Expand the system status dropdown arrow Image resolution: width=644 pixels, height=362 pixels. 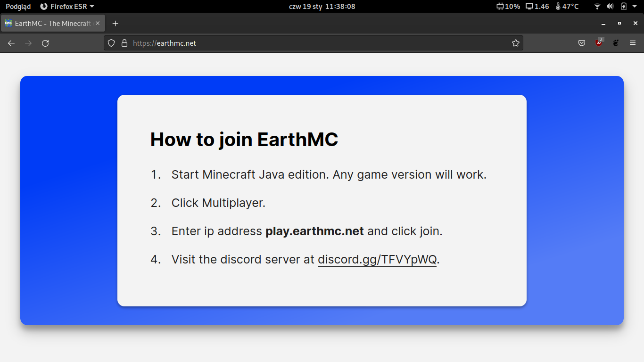[634, 6]
